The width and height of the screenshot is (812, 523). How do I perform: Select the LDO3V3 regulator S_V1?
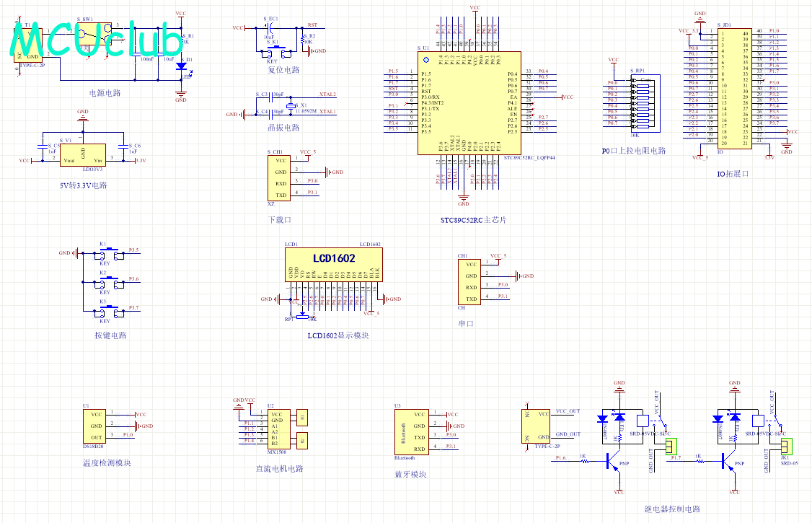pyautogui.click(x=83, y=155)
